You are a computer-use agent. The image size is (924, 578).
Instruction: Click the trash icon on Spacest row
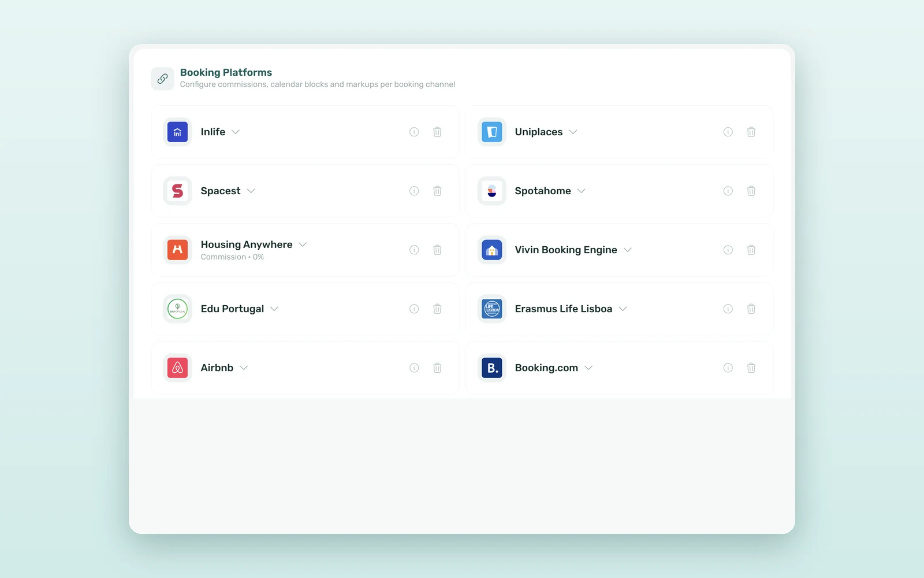click(x=437, y=191)
